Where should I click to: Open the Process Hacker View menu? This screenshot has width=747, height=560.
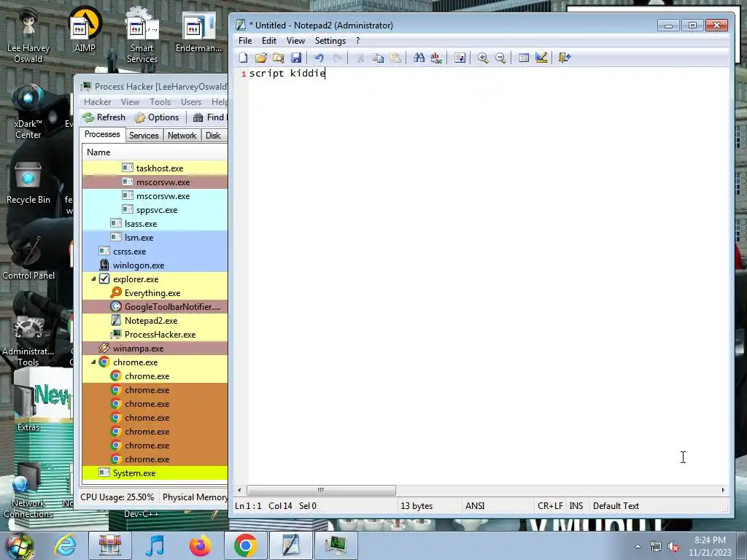[130, 102]
